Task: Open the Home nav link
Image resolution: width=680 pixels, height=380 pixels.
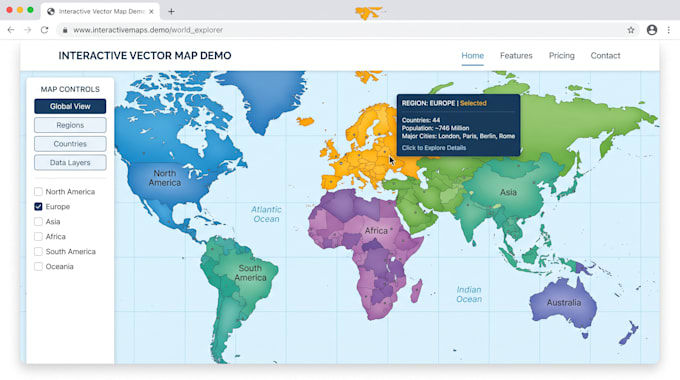Action: click(x=472, y=56)
